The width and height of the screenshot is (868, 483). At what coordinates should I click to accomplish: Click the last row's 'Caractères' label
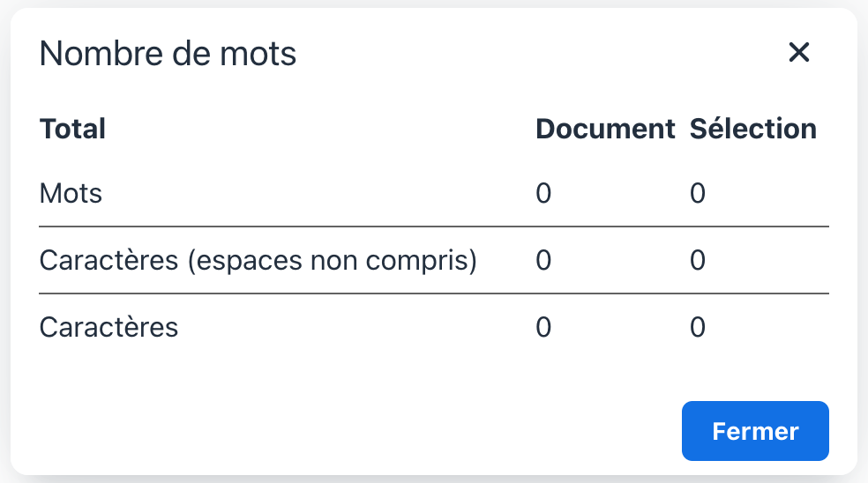(x=108, y=327)
